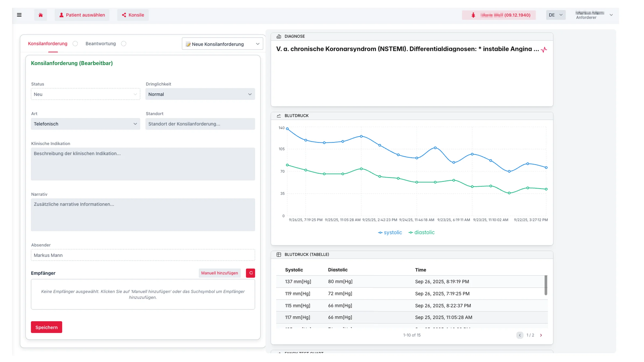Click the Blutdruck chart header icon
The height and width of the screenshot is (362, 644).
click(279, 116)
